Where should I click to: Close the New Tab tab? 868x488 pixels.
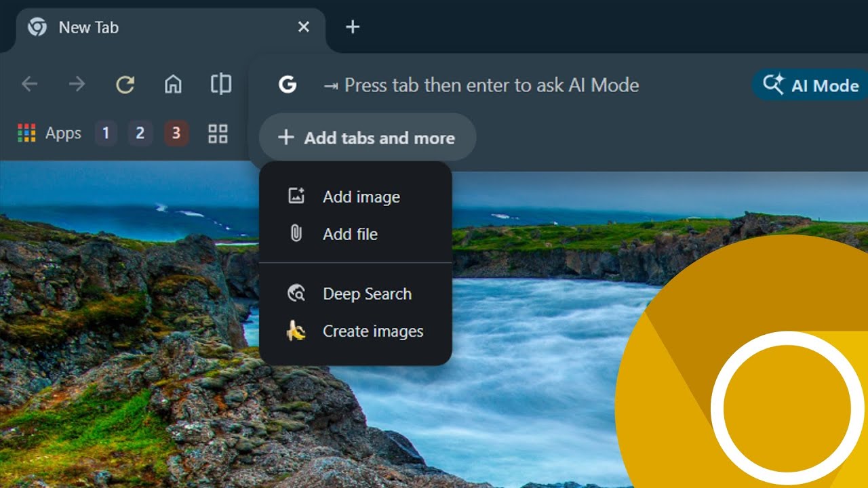[x=304, y=27]
